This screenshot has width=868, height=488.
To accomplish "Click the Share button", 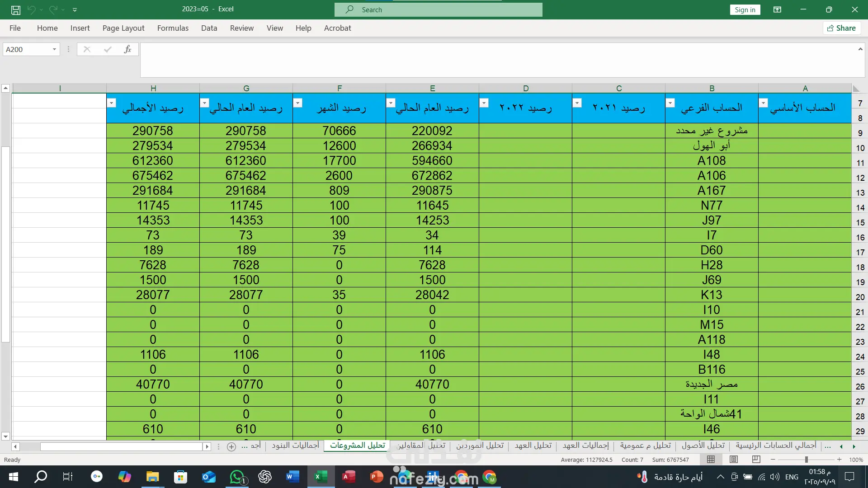I will point(841,28).
